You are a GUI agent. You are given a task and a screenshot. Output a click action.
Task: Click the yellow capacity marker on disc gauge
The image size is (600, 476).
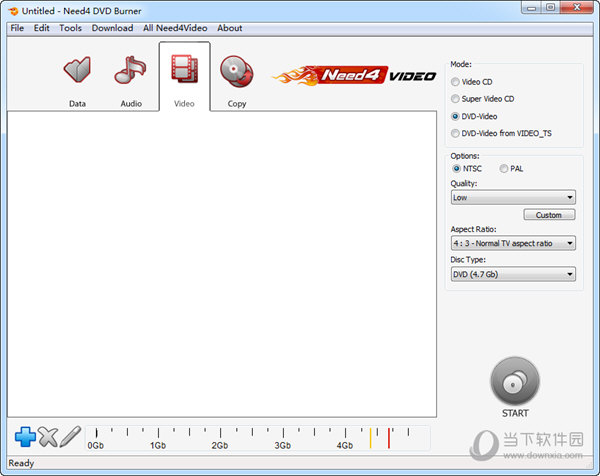[370, 438]
